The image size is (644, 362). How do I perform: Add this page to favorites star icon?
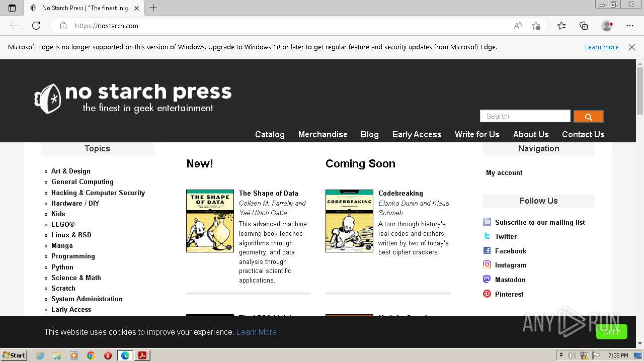coord(536,26)
